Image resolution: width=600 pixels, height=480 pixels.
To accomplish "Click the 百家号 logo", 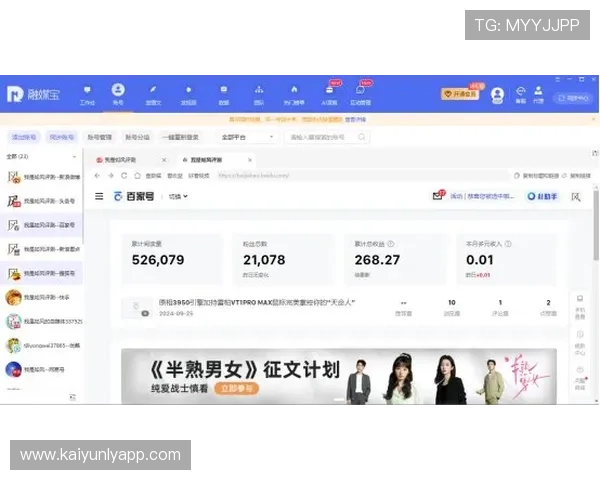I will 134,196.
